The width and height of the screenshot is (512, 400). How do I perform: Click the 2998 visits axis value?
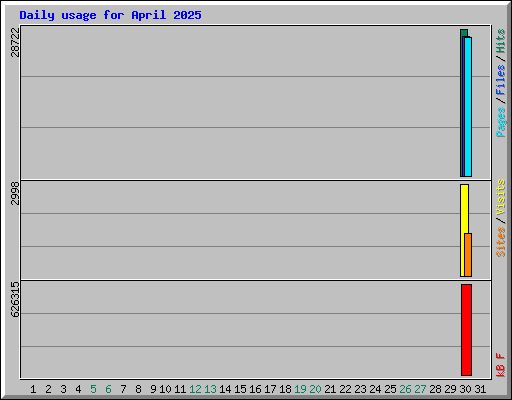pos(15,193)
